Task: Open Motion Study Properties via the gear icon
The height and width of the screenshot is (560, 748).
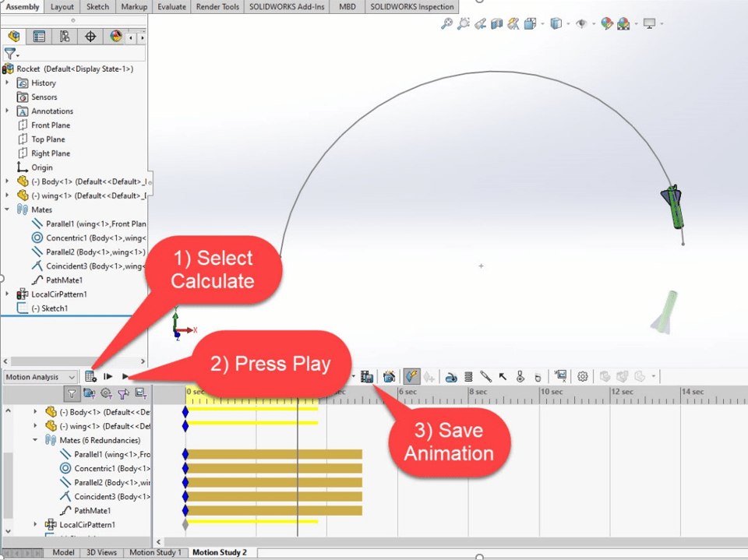Action: pyautogui.click(x=582, y=376)
